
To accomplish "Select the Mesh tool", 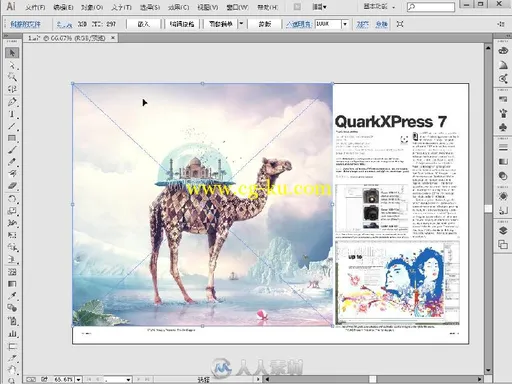I will pos(12,271).
